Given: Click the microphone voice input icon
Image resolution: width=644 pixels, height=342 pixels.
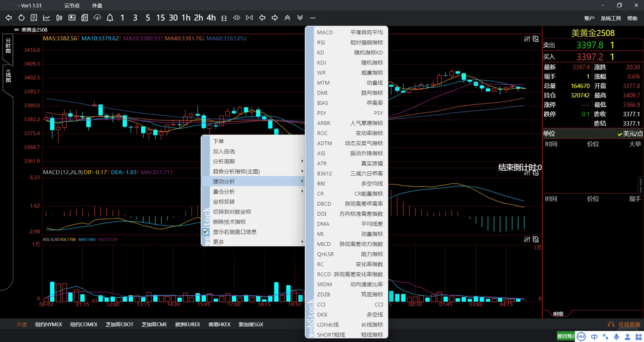Looking at the screenshot, I should pyautogui.click(x=616, y=337).
